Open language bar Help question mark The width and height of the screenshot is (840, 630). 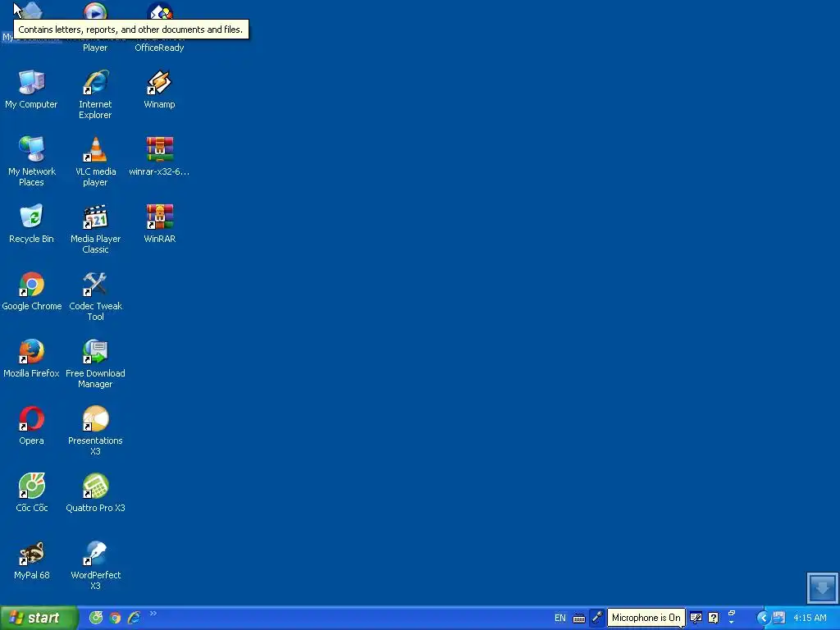714,618
